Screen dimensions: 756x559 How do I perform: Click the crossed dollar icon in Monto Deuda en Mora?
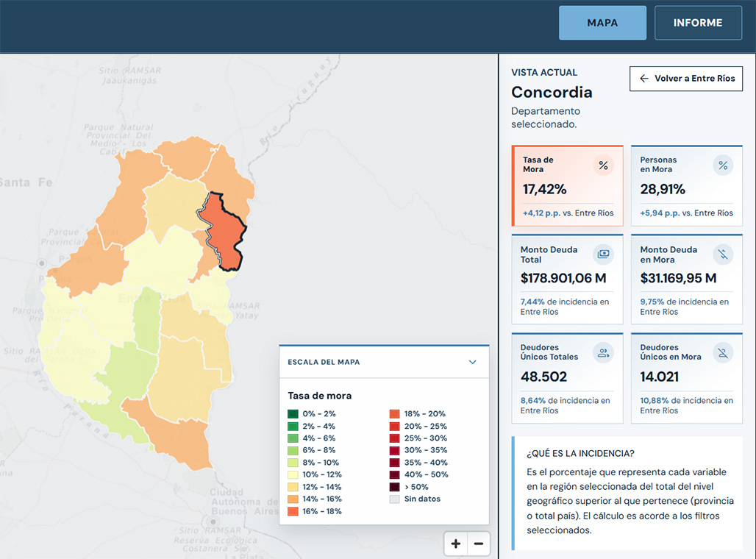coord(723,254)
